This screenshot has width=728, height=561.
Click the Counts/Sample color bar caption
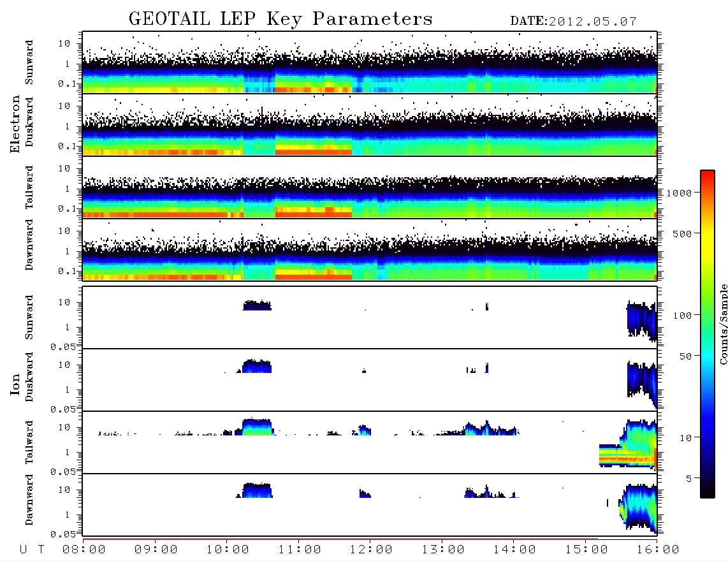pyautogui.click(x=723, y=324)
